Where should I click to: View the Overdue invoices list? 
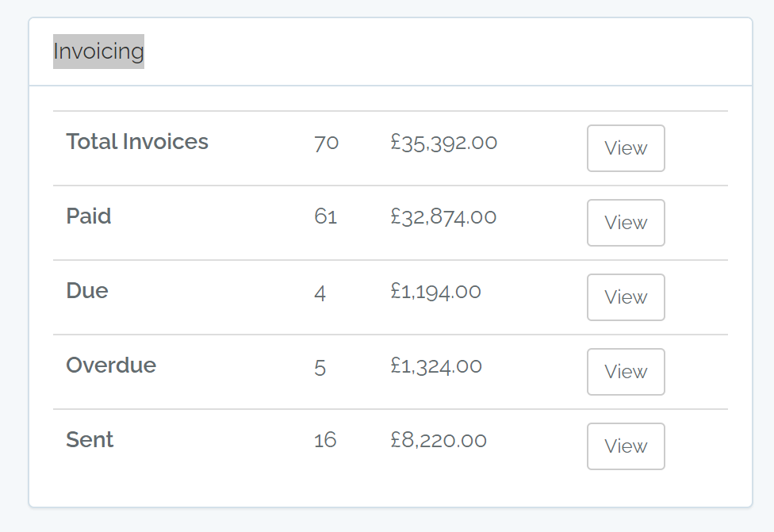pos(626,372)
